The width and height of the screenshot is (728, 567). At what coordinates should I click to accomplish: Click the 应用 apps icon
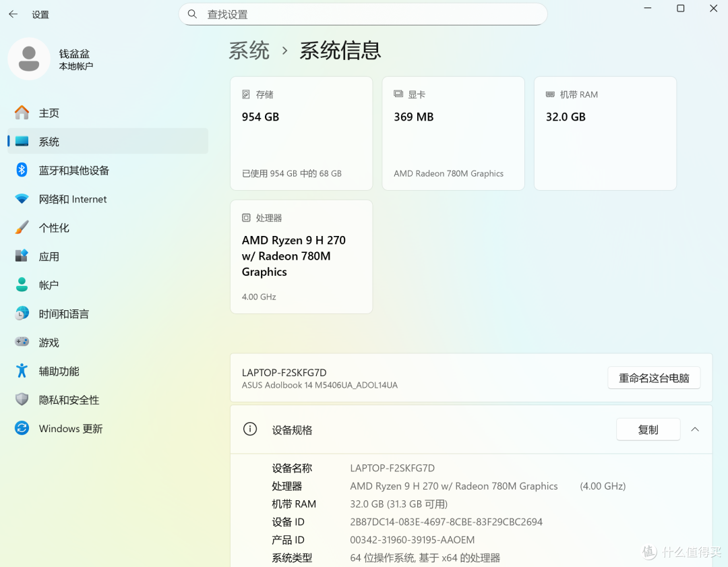(22, 256)
